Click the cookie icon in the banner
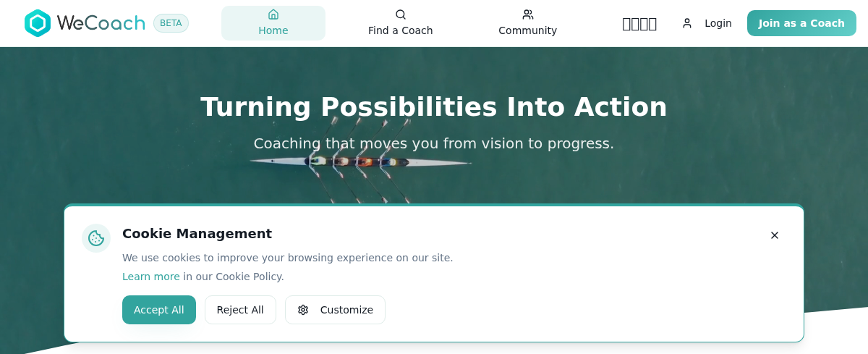Viewport: 868px width, 354px height. (96, 238)
